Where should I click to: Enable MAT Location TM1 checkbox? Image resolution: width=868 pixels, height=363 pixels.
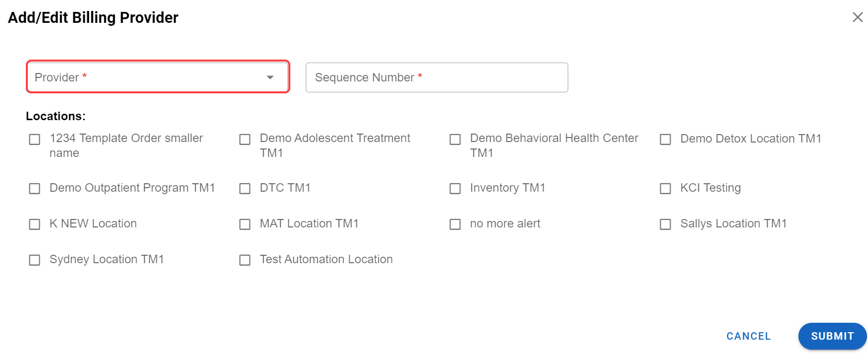245,224
